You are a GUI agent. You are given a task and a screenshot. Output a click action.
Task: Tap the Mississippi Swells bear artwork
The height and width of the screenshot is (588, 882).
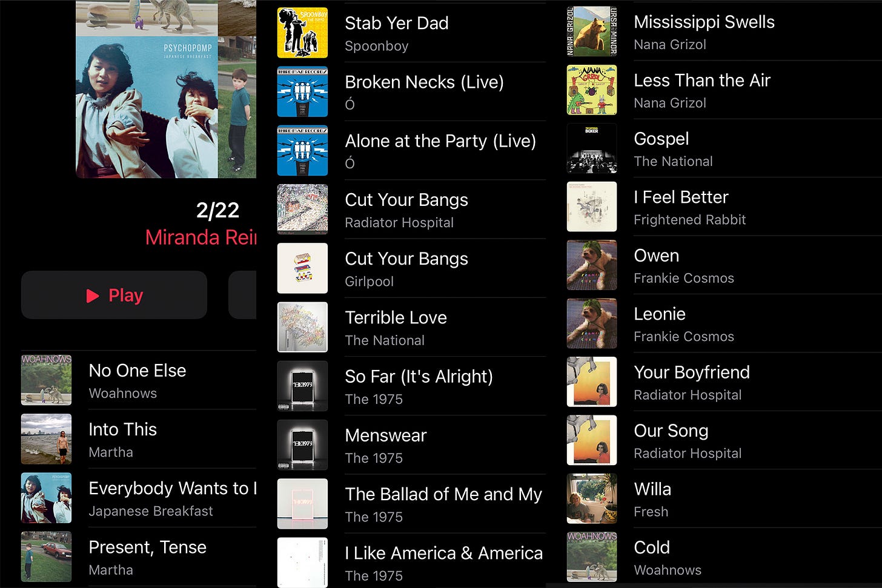point(592,31)
